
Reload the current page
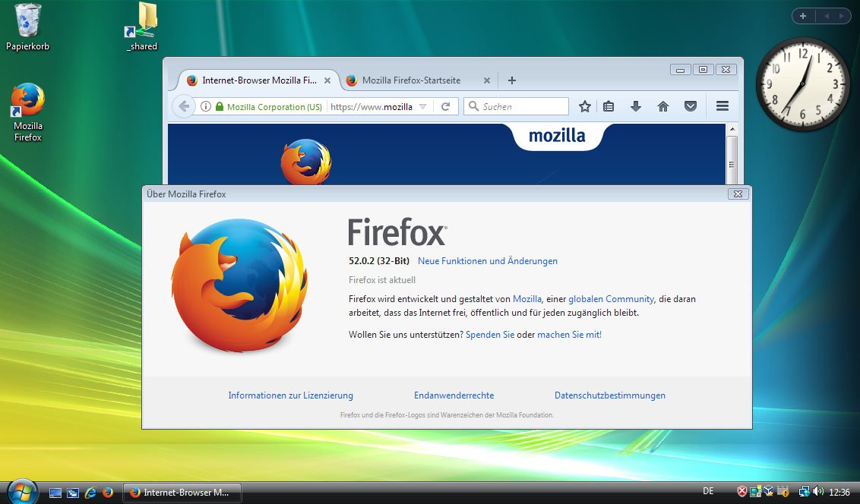(445, 106)
